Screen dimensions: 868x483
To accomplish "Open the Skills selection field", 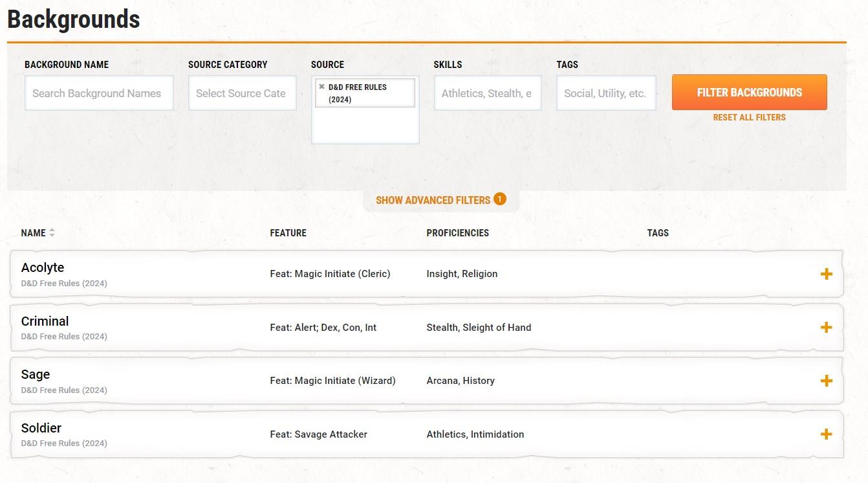I will pos(487,93).
